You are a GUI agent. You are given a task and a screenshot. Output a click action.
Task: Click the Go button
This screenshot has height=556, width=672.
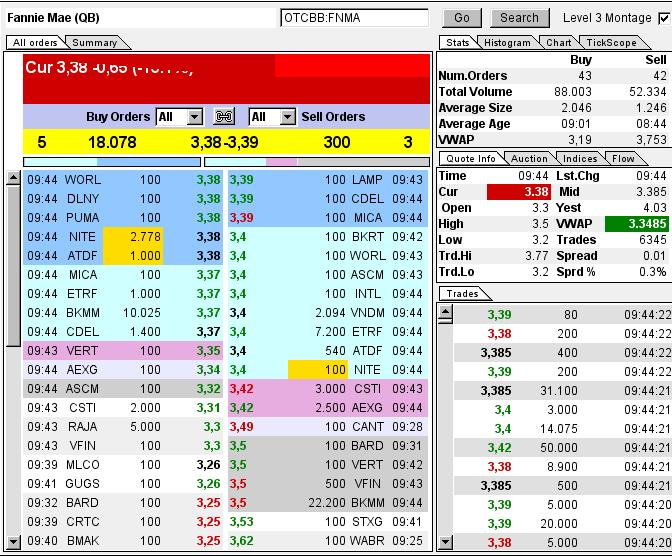pos(462,18)
